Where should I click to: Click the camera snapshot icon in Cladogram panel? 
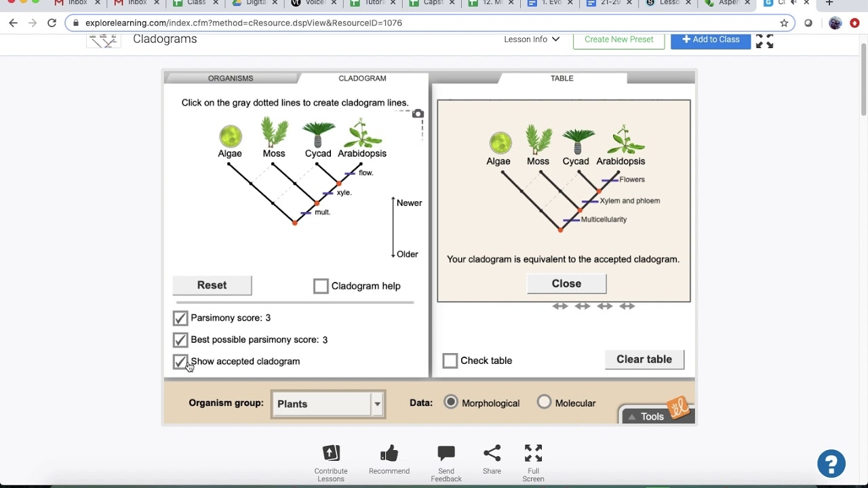click(418, 113)
